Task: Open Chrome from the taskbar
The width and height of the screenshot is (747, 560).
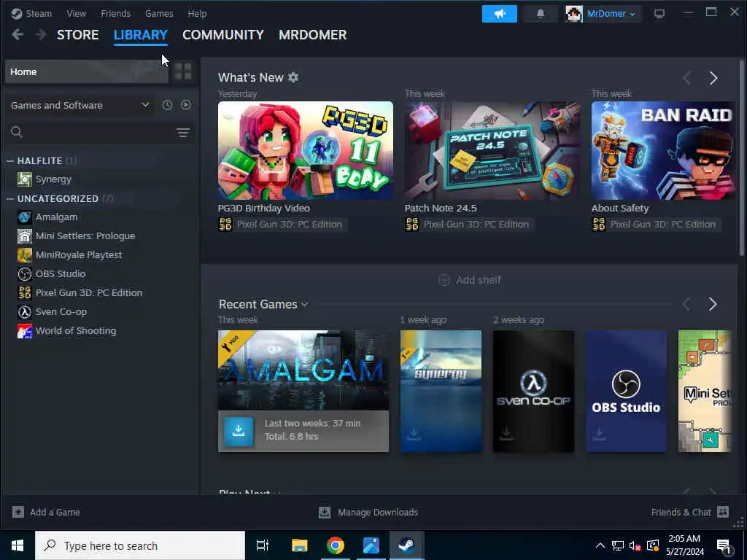Action: tap(336, 545)
